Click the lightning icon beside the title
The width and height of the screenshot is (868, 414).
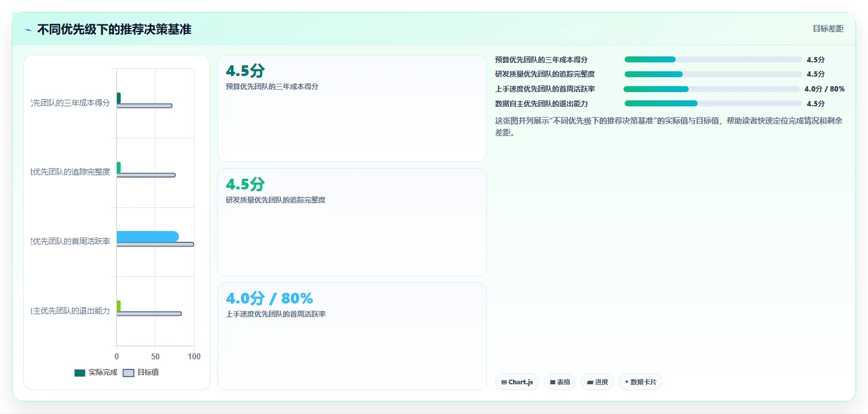point(28,30)
